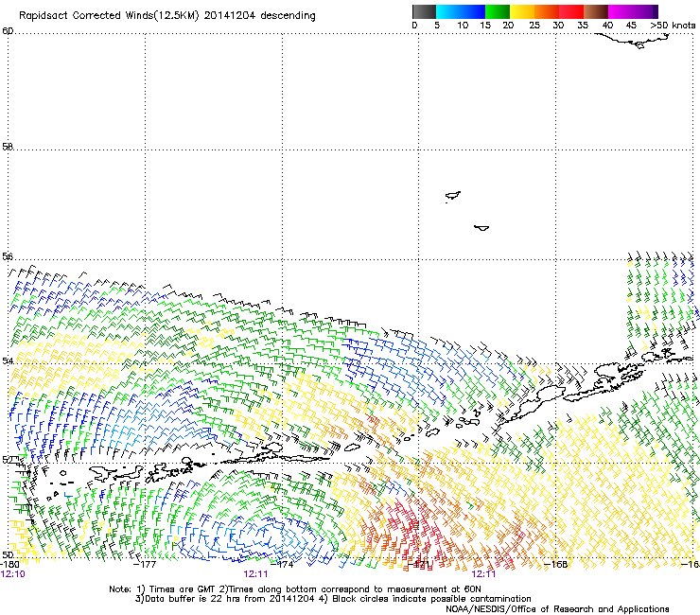Image resolution: width=700 pixels, height=615 pixels.
Task: Click the longitude label '-180'
Action: pos(9,564)
